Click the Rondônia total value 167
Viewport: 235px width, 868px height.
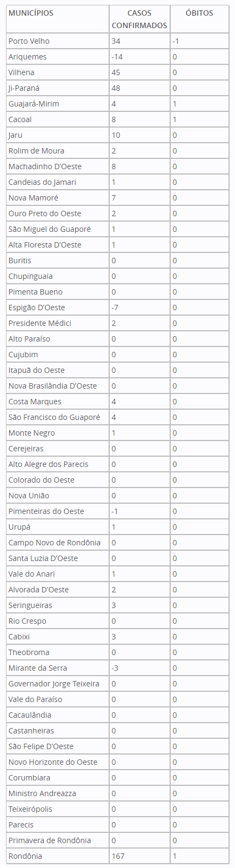pyautogui.click(x=118, y=856)
